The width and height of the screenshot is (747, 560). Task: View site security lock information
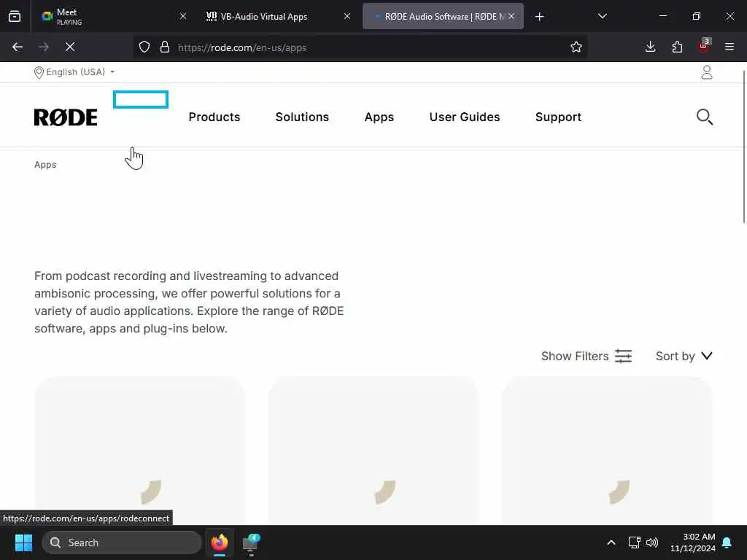pos(165,47)
